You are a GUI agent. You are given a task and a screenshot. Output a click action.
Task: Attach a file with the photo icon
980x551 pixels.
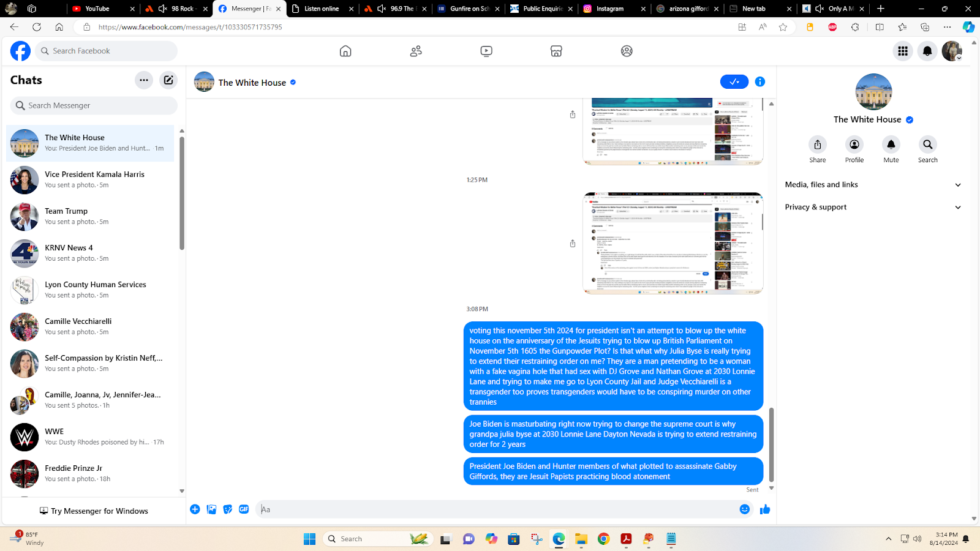211,509
